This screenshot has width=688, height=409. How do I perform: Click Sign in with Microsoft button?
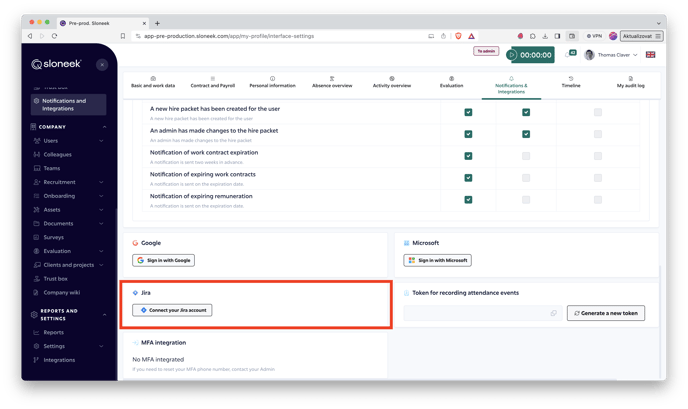tap(437, 260)
